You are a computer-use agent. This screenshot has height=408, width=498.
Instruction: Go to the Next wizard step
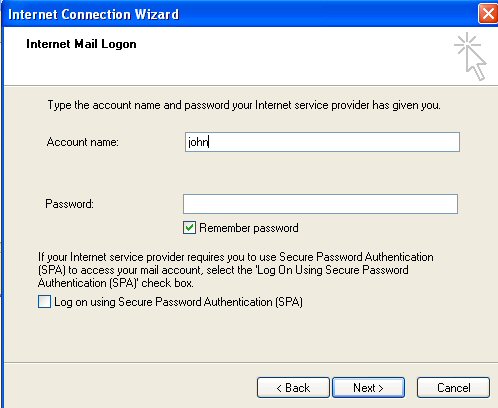[368, 388]
